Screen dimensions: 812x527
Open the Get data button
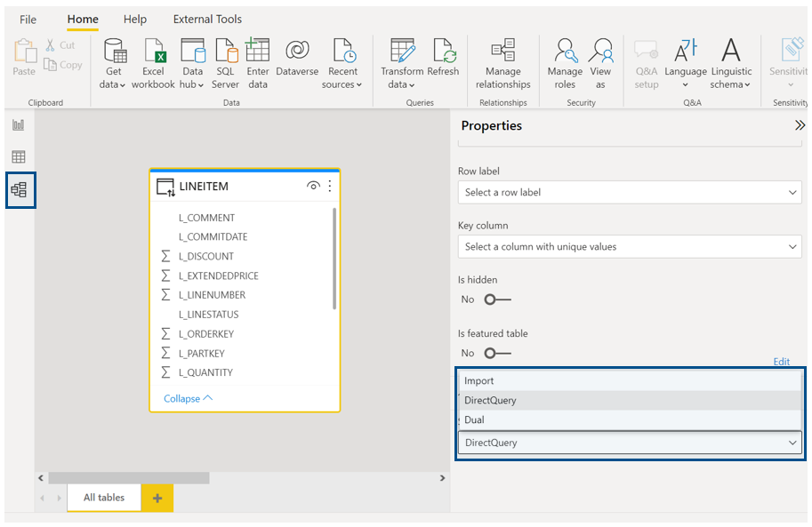click(113, 63)
